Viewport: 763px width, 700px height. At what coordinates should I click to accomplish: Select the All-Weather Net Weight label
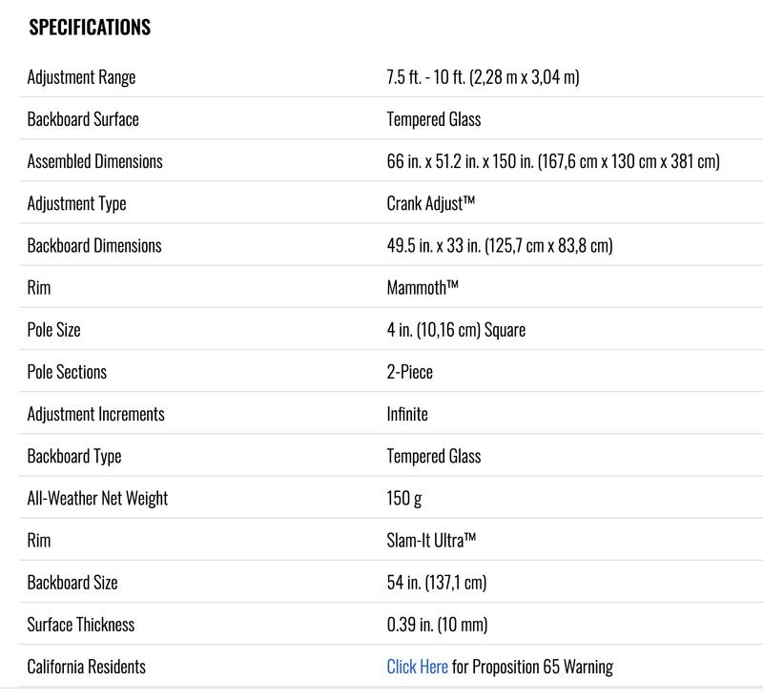coord(97,498)
